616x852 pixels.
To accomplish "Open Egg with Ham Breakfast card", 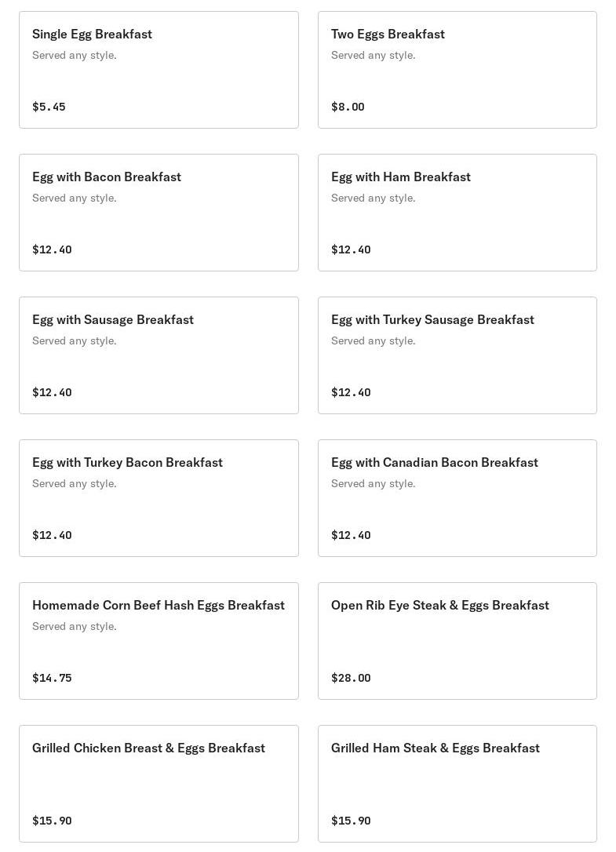I will pyautogui.click(x=457, y=213).
